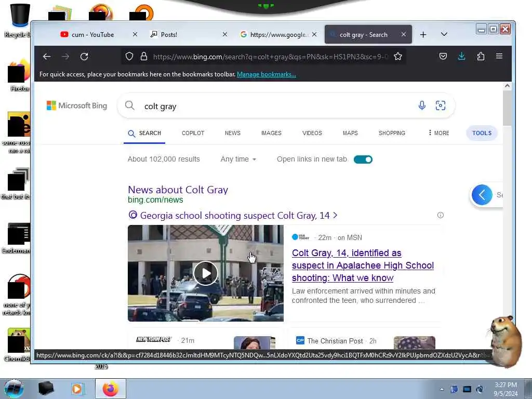Open the Microsoft Bing logo home link
Screen dimensions: 532x399
(77, 105)
